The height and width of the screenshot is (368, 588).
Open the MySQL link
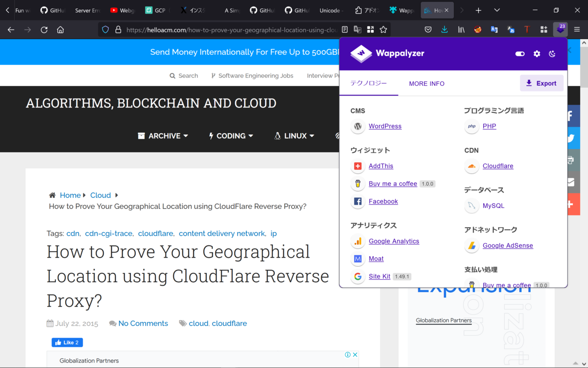point(493,206)
